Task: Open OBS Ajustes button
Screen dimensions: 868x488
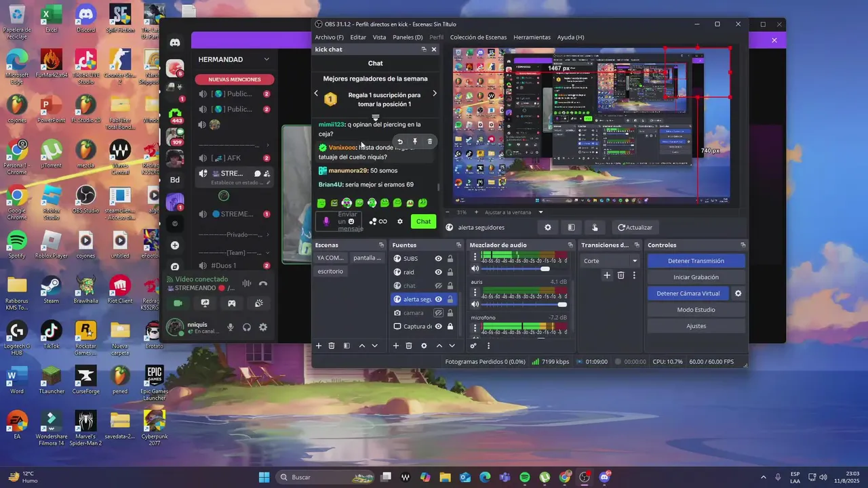Action: coord(696,326)
